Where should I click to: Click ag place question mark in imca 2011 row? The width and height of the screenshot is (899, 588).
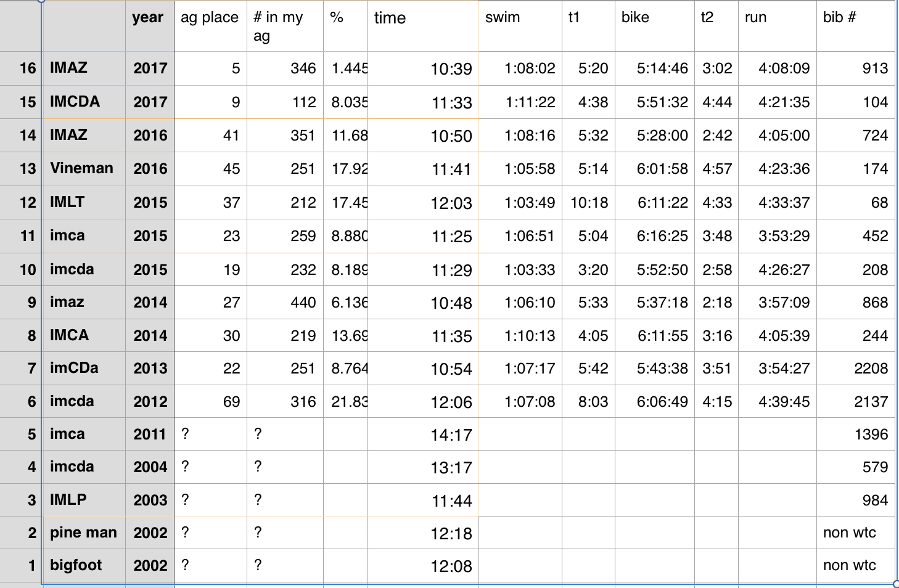click(210, 435)
